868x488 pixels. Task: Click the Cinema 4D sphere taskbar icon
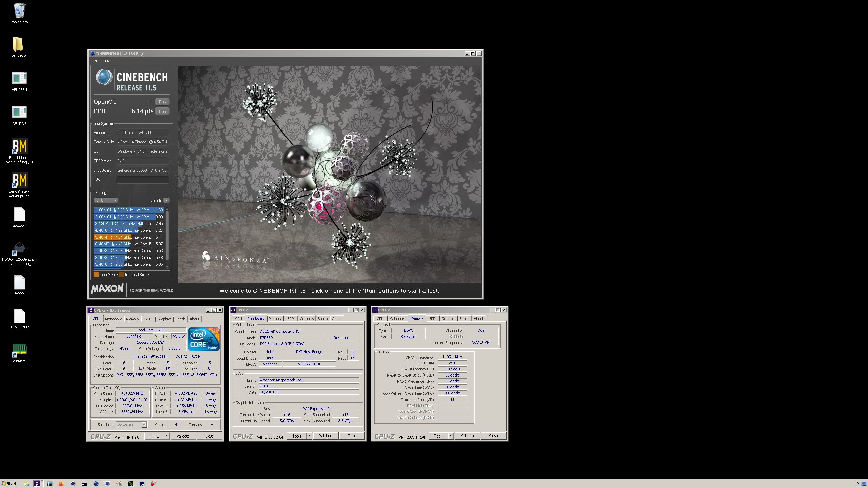click(73, 484)
